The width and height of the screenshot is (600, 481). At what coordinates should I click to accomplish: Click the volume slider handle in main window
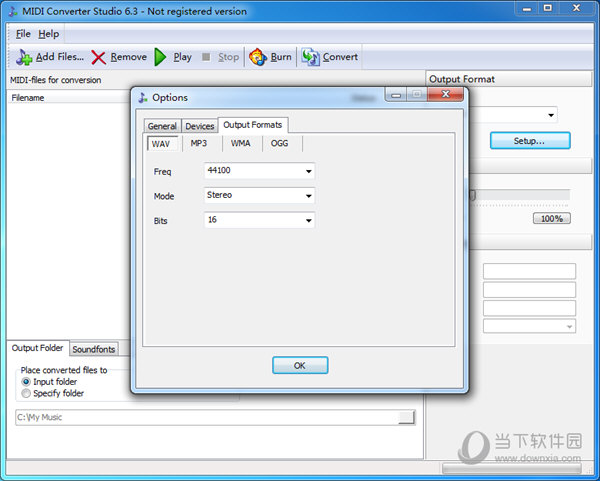(472, 195)
